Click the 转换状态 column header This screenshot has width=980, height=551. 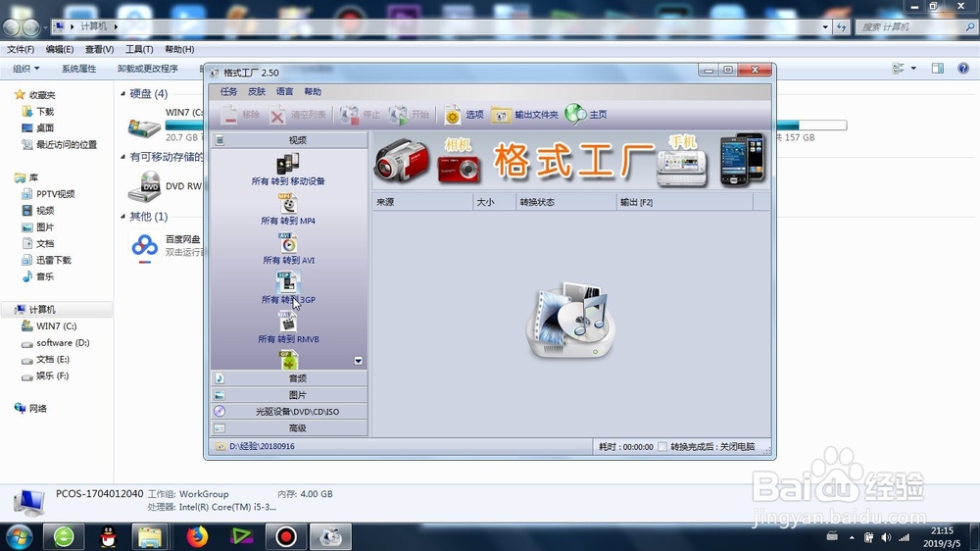click(566, 202)
